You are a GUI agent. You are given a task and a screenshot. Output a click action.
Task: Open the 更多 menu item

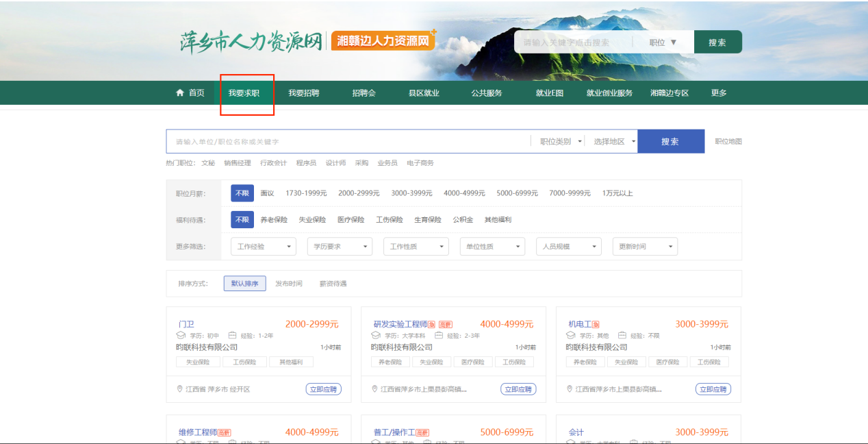pos(719,93)
